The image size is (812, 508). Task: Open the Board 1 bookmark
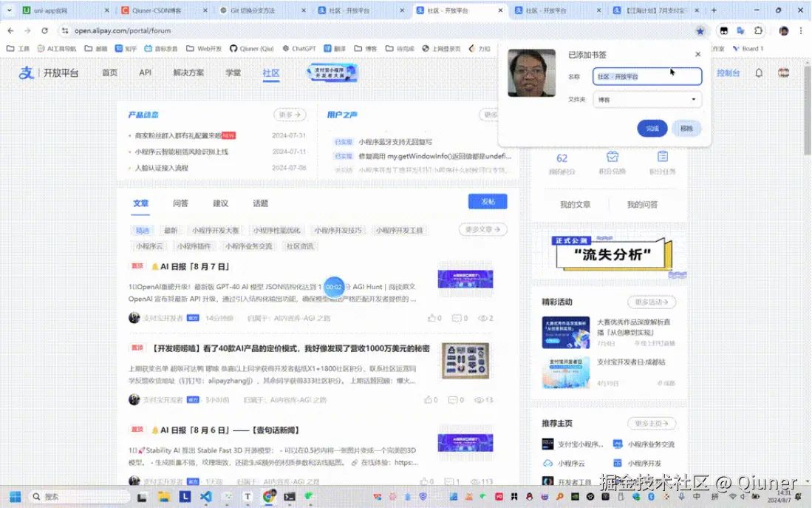click(748, 49)
